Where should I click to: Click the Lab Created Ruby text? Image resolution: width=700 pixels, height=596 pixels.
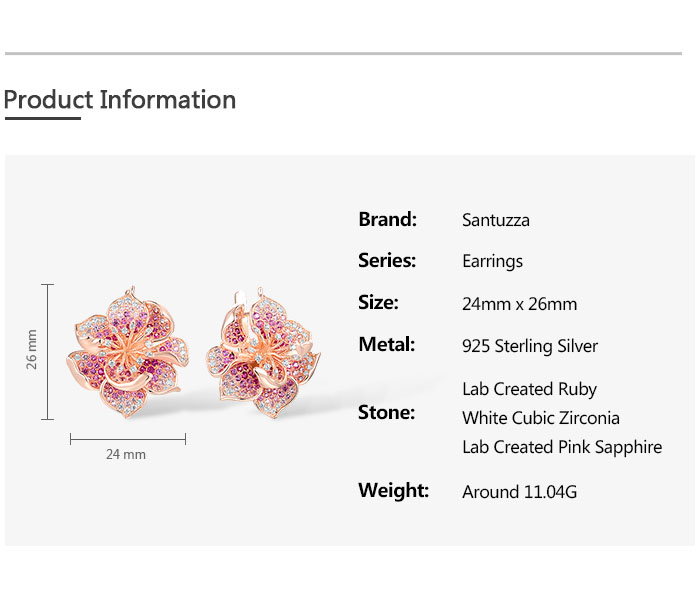coord(529,389)
